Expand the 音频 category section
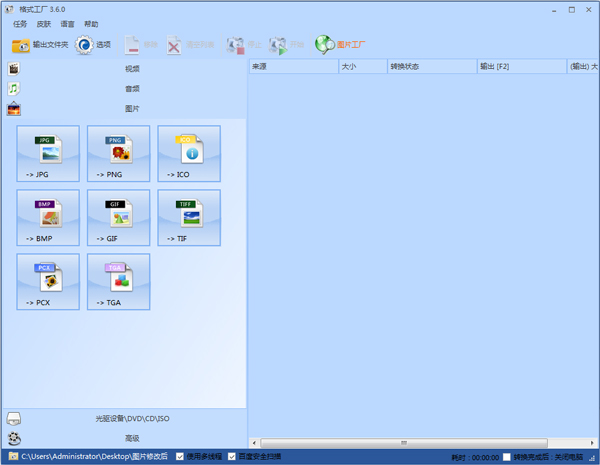This screenshot has width=600, height=465. (x=131, y=88)
